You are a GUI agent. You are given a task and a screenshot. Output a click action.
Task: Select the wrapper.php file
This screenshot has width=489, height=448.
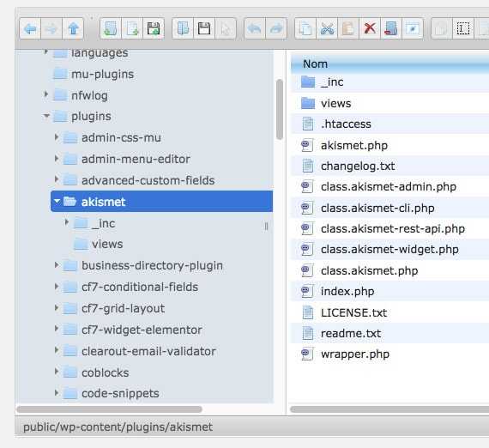[389, 354]
